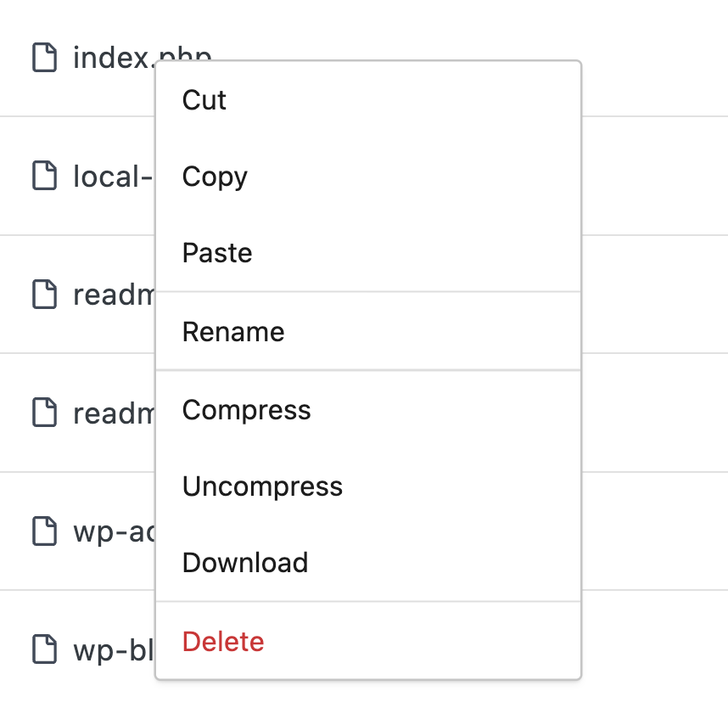Select the Uncompress menu entry
Screen dimensions: 728x708
[262, 486]
